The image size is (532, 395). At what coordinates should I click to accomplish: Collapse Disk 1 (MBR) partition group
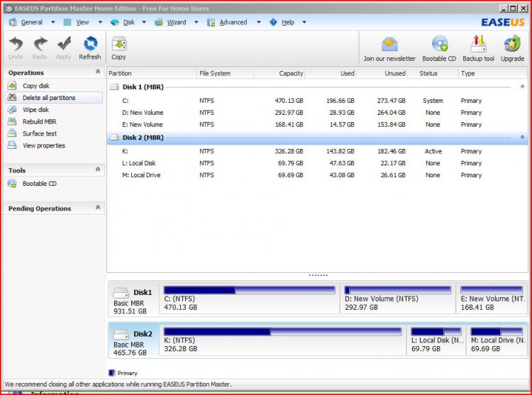coord(522,87)
